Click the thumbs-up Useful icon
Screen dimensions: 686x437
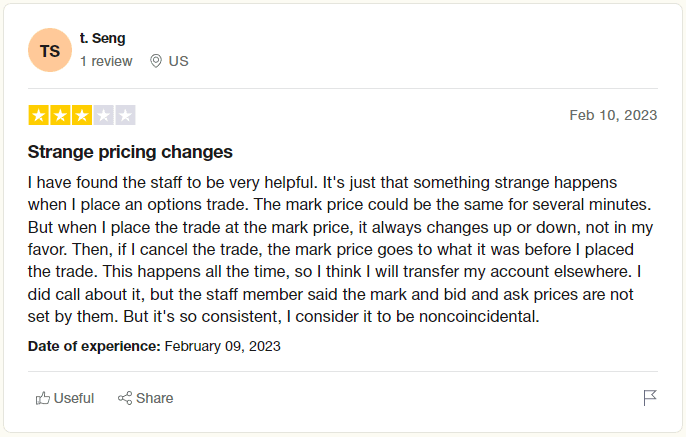42,398
